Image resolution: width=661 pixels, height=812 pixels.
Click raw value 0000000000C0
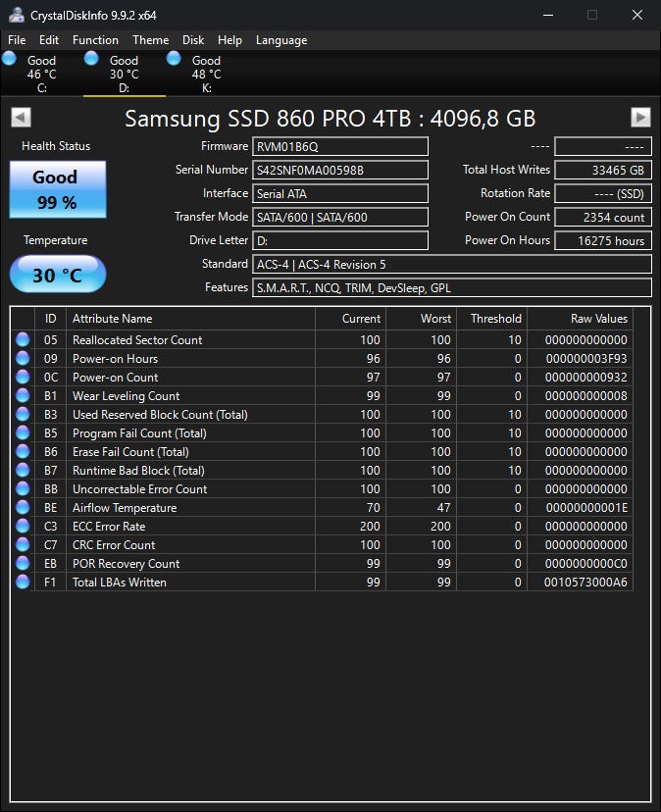586,564
